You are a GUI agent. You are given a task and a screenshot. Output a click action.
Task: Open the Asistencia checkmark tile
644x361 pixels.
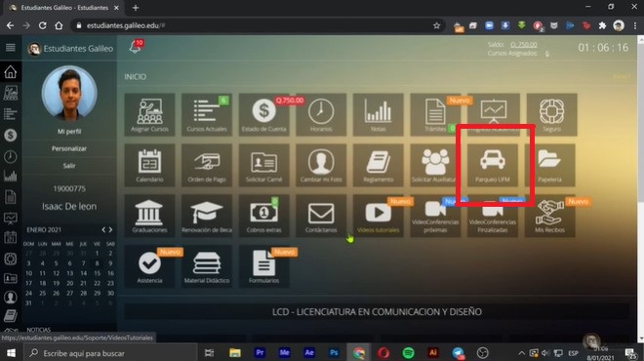[x=149, y=266]
